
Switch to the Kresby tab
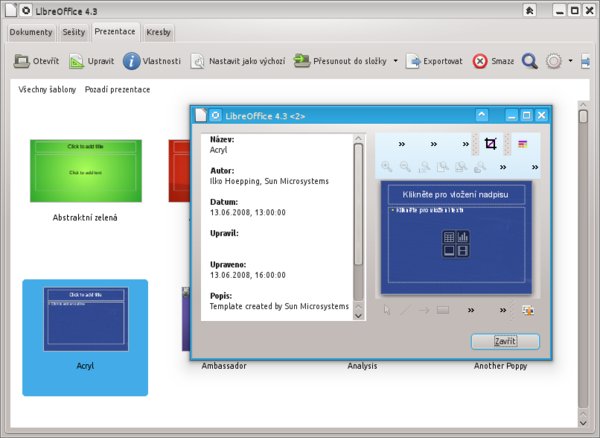(x=158, y=32)
